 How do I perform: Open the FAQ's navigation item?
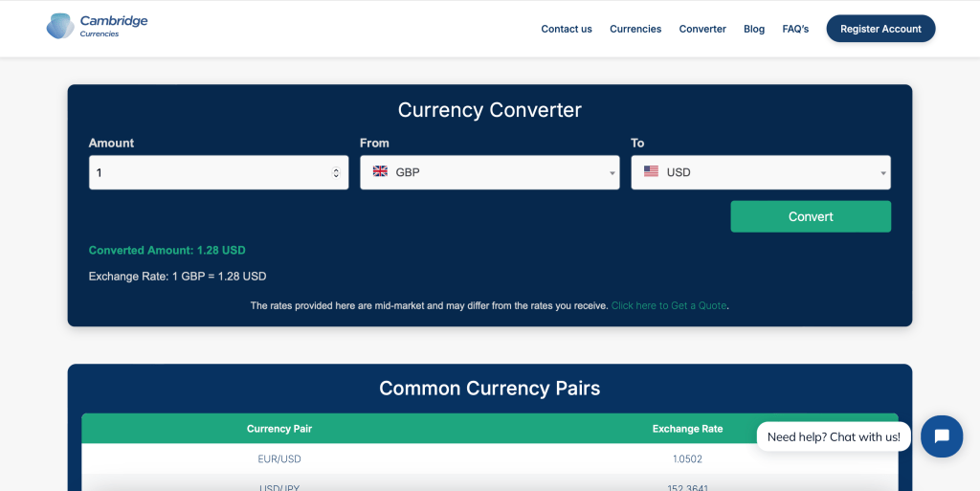click(x=795, y=29)
